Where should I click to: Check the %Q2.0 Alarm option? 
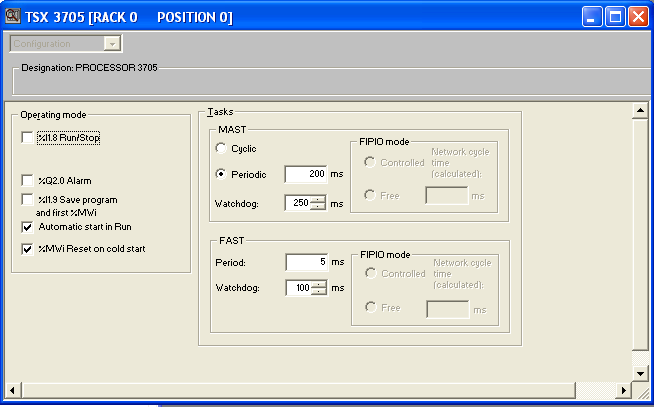click(27, 180)
